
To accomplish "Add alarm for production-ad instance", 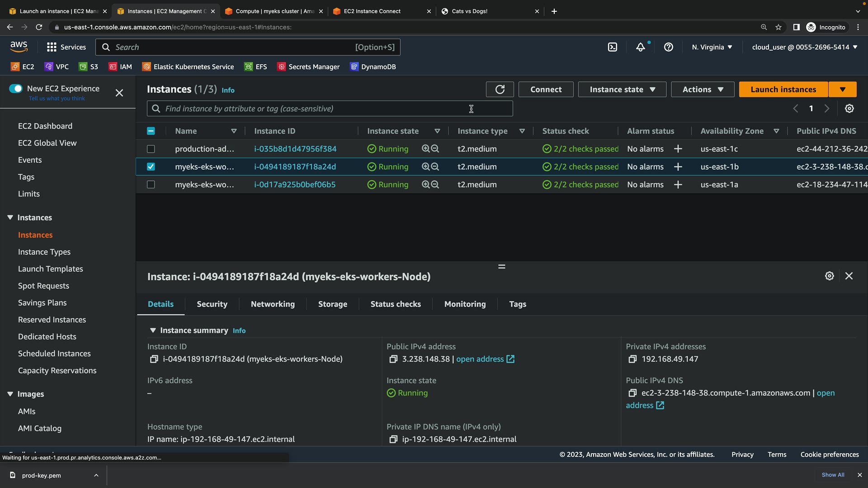I will pos(678,149).
